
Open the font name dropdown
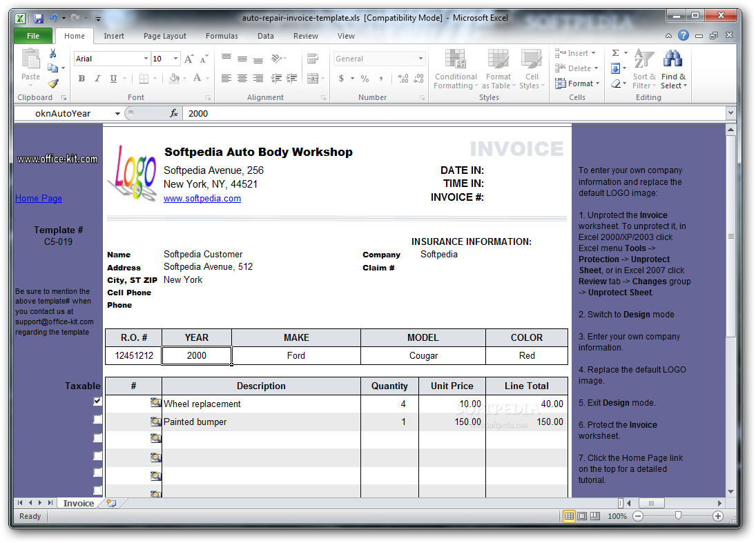click(146, 59)
